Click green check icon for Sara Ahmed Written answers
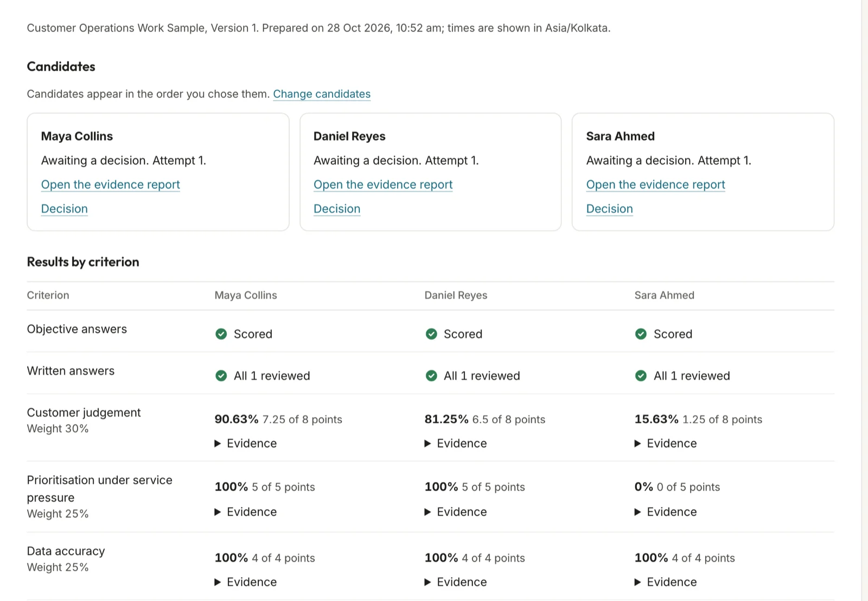Image resolution: width=868 pixels, height=601 pixels. pyautogui.click(x=641, y=376)
